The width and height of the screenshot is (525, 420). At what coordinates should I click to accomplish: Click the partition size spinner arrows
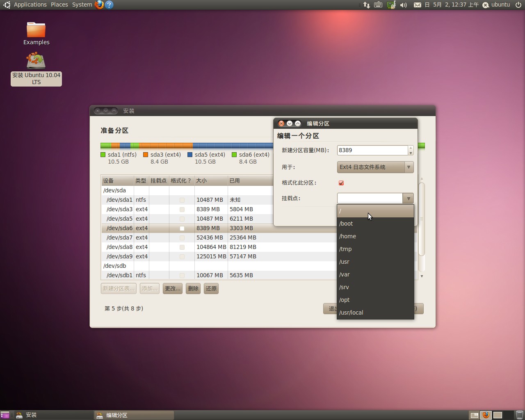point(411,150)
